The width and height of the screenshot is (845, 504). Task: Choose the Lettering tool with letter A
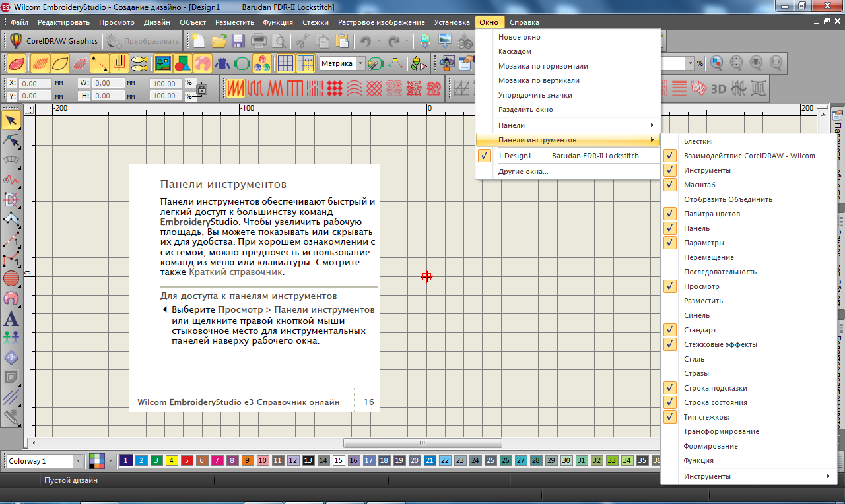click(x=11, y=319)
